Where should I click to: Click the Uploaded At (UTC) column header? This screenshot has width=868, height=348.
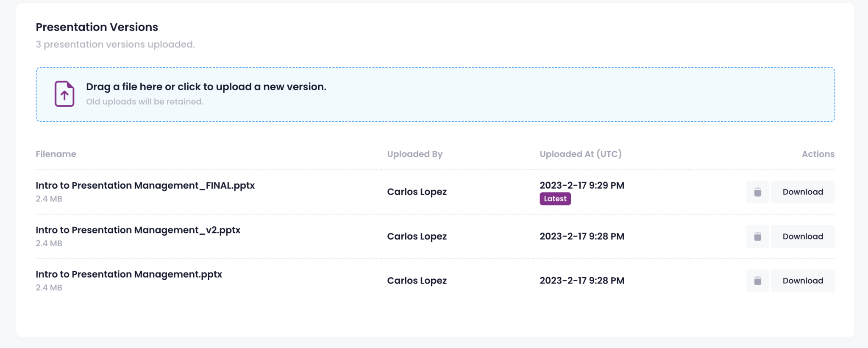click(580, 154)
